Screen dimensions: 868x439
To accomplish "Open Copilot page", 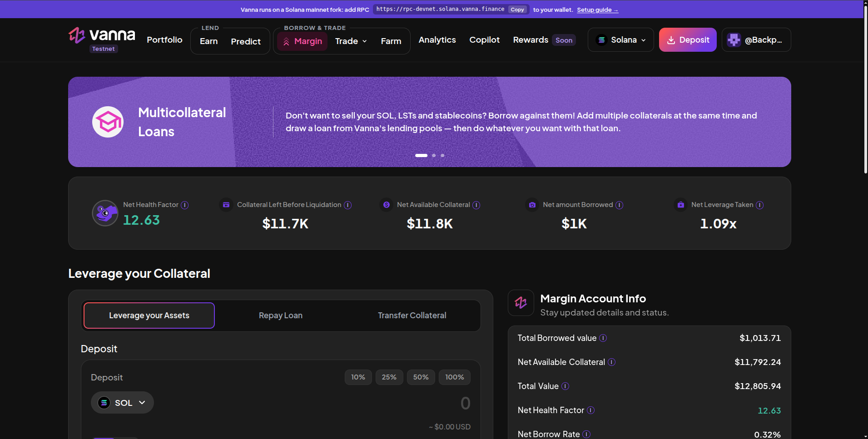I will (x=485, y=40).
